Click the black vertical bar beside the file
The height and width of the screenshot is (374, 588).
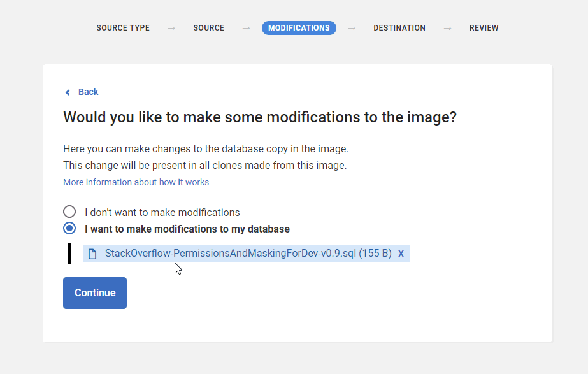click(x=69, y=254)
